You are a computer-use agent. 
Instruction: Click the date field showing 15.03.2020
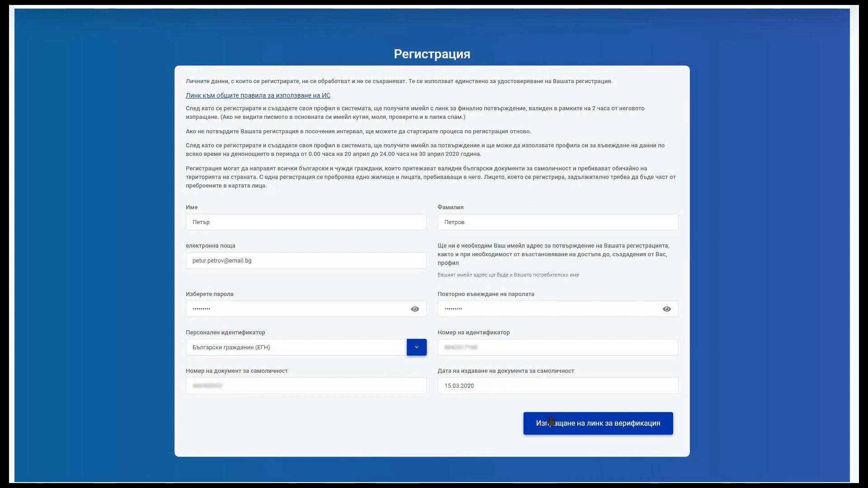point(557,385)
